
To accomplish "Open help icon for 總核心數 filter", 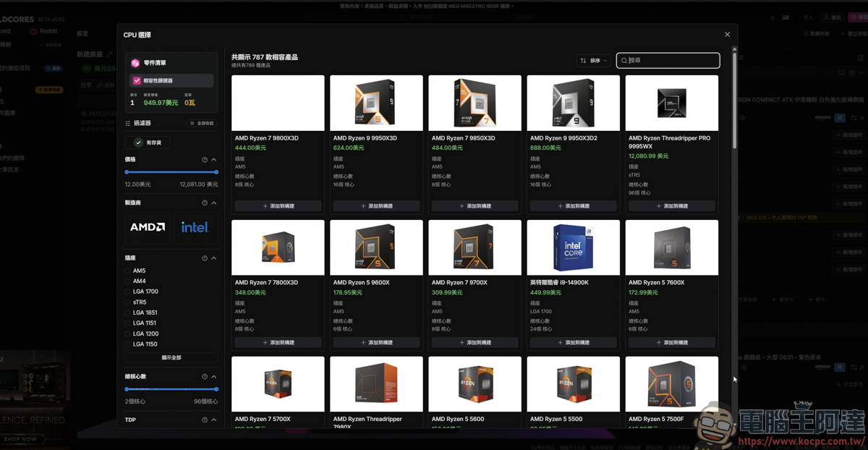I will (x=205, y=377).
